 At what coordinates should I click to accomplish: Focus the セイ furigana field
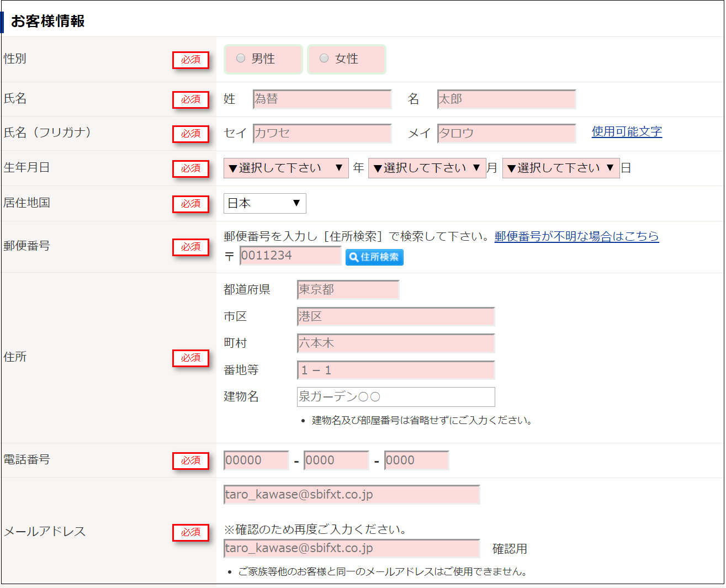[322, 134]
